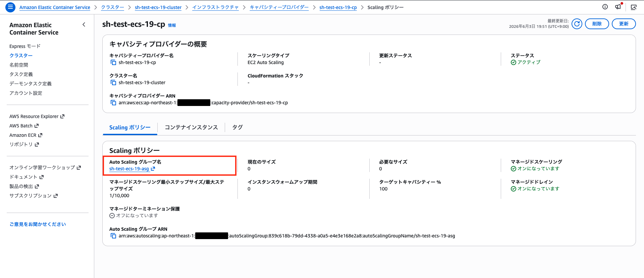This screenshot has width=644, height=278.
Task: Copy cluster name sh-test-ecs-19-cluster
Action: 113,82
